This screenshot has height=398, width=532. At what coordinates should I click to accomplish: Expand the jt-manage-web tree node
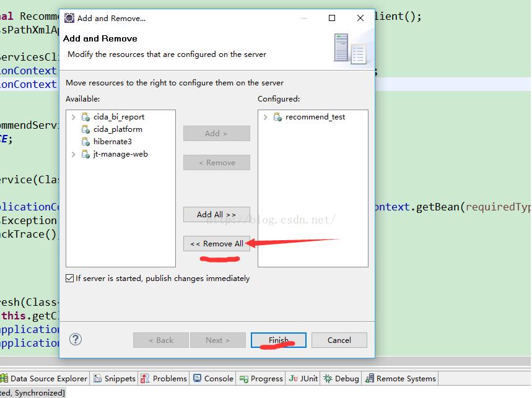click(74, 154)
